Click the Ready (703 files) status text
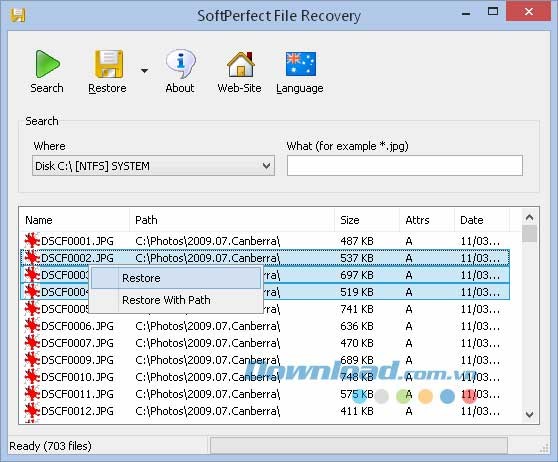The width and height of the screenshot is (558, 462). click(51, 446)
